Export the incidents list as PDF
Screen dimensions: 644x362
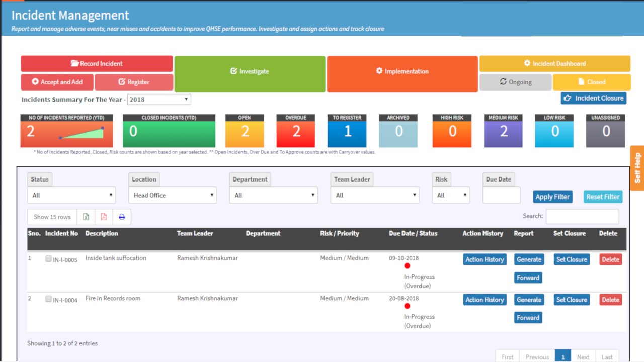[x=104, y=216]
